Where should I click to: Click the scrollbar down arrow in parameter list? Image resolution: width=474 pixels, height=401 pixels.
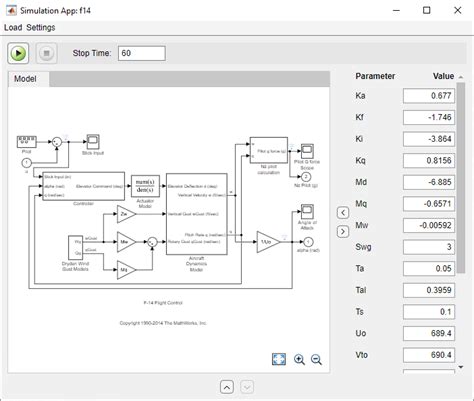tap(461, 367)
